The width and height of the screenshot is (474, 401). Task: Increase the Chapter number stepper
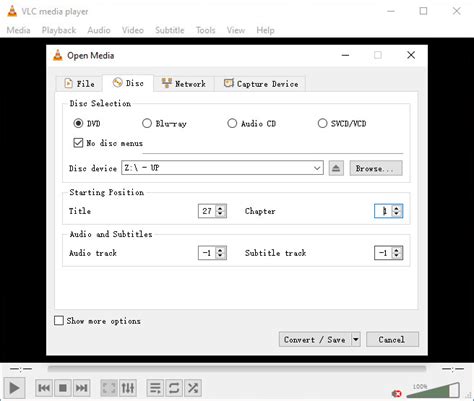click(396, 208)
